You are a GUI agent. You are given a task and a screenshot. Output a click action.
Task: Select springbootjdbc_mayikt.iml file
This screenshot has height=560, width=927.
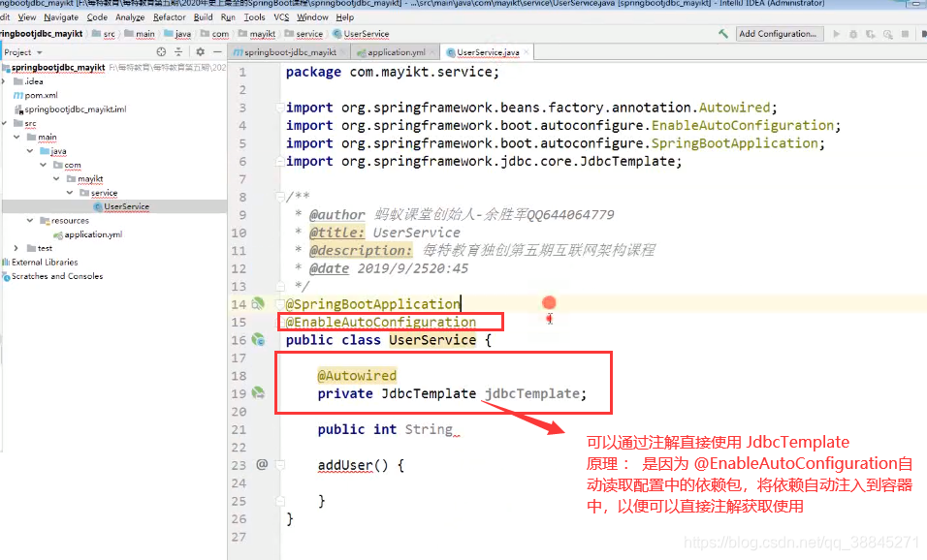tap(75, 109)
